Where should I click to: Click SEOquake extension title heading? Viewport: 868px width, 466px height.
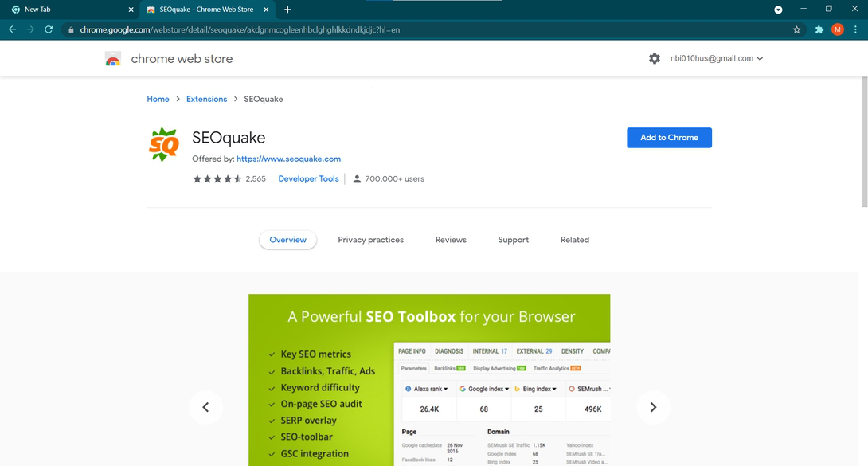pyautogui.click(x=229, y=138)
